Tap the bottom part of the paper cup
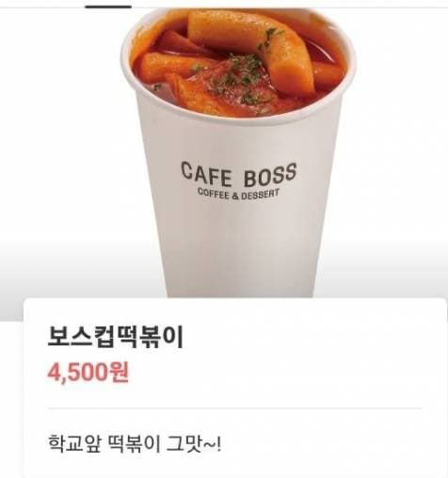This screenshot has height=478, width=448. [x=238, y=270]
